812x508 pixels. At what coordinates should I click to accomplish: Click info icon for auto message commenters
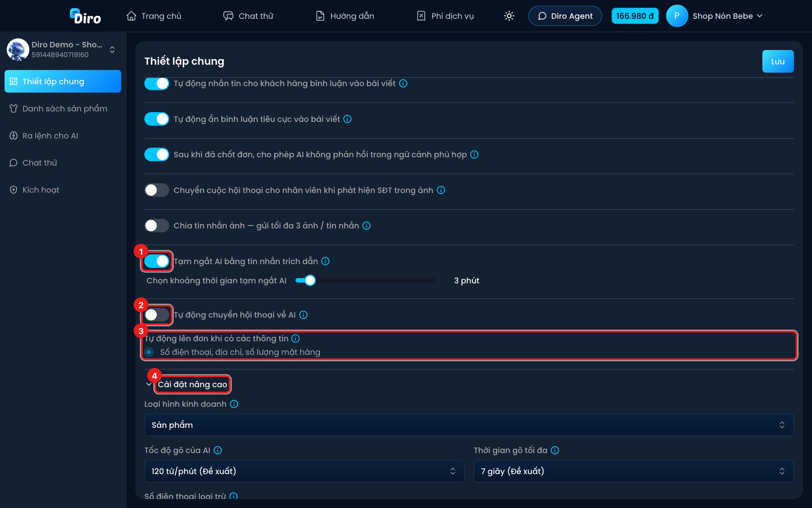(x=403, y=83)
